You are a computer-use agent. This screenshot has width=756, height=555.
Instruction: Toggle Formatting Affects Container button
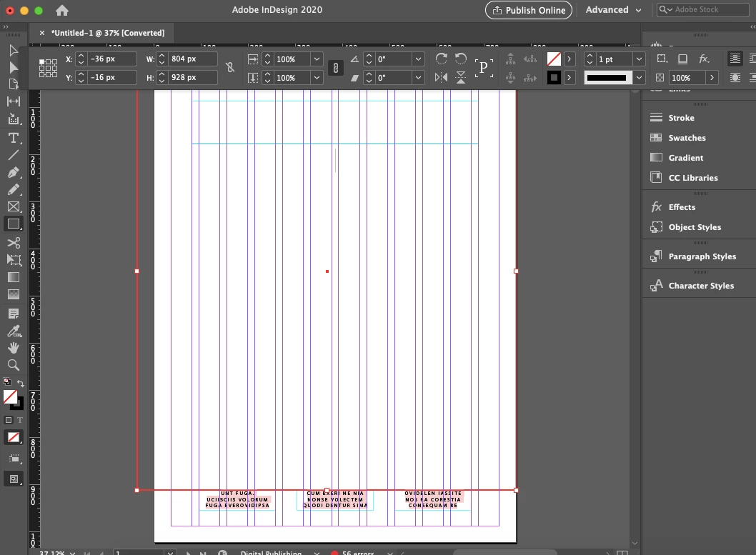pos(8,420)
